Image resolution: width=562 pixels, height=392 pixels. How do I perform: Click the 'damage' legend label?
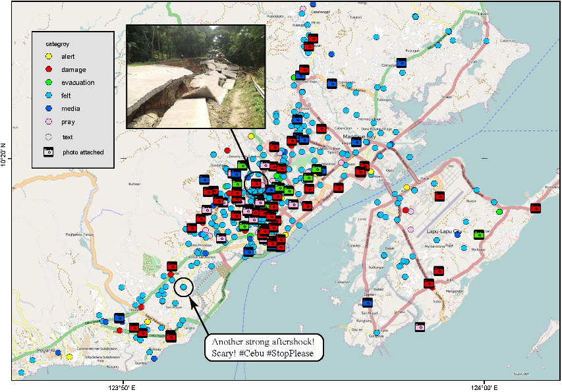(x=74, y=70)
